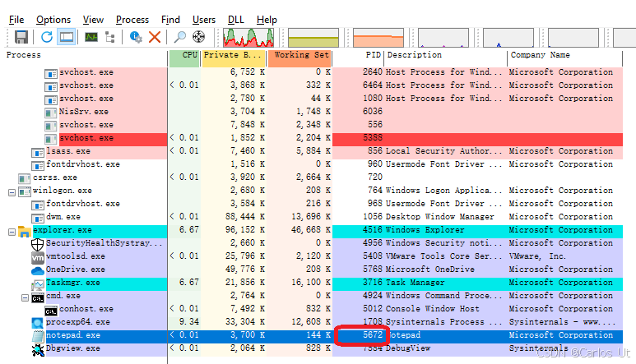Click the NisSrv.exe process icon
The image size is (636, 364).
[51, 113]
